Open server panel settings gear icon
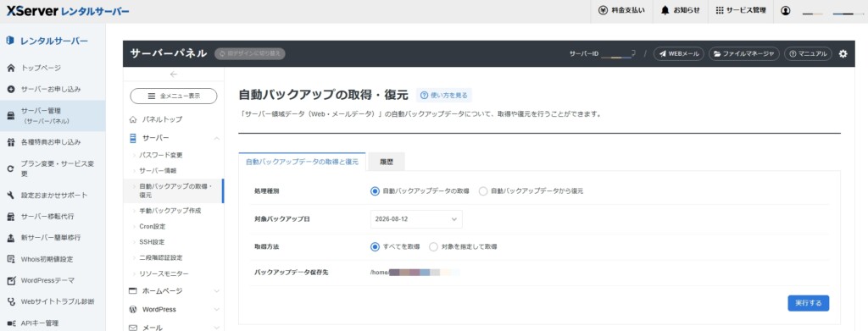This screenshot has width=868, height=331. tap(843, 53)
